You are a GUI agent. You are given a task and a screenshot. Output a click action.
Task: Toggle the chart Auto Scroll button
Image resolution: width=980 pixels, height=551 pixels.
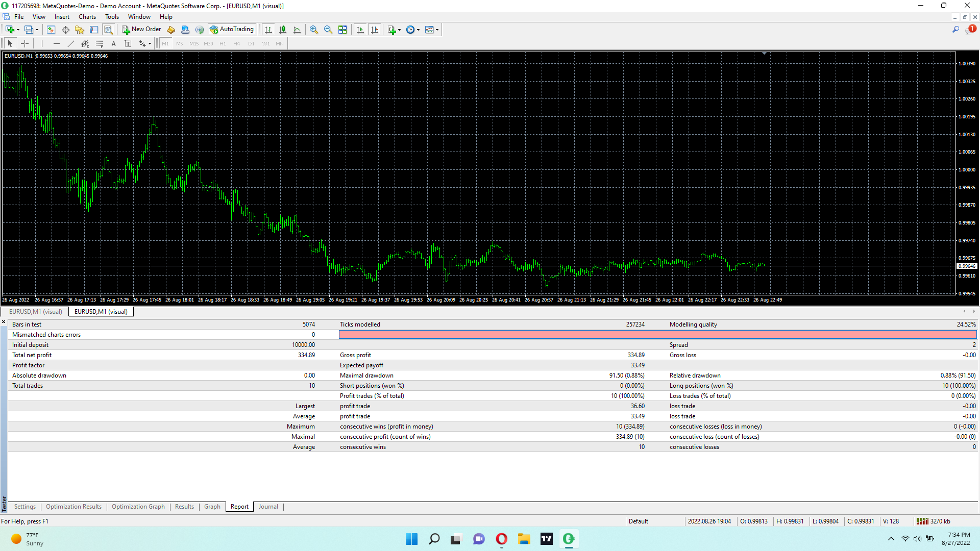(360, 30)
